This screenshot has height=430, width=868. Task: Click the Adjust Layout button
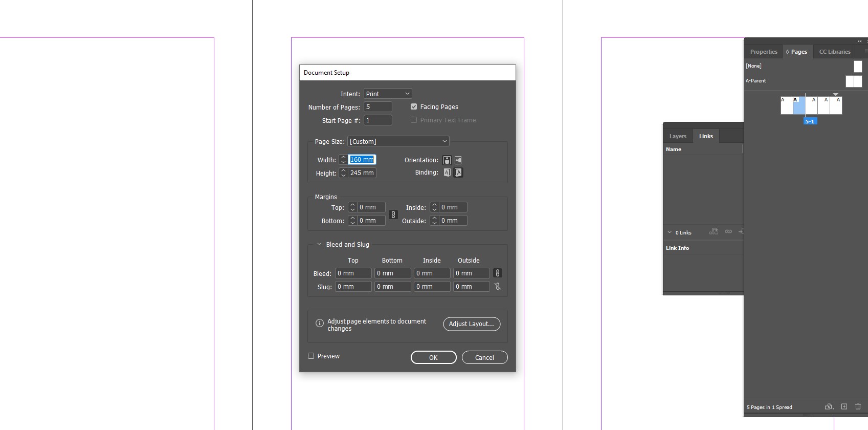pos(472,324)
